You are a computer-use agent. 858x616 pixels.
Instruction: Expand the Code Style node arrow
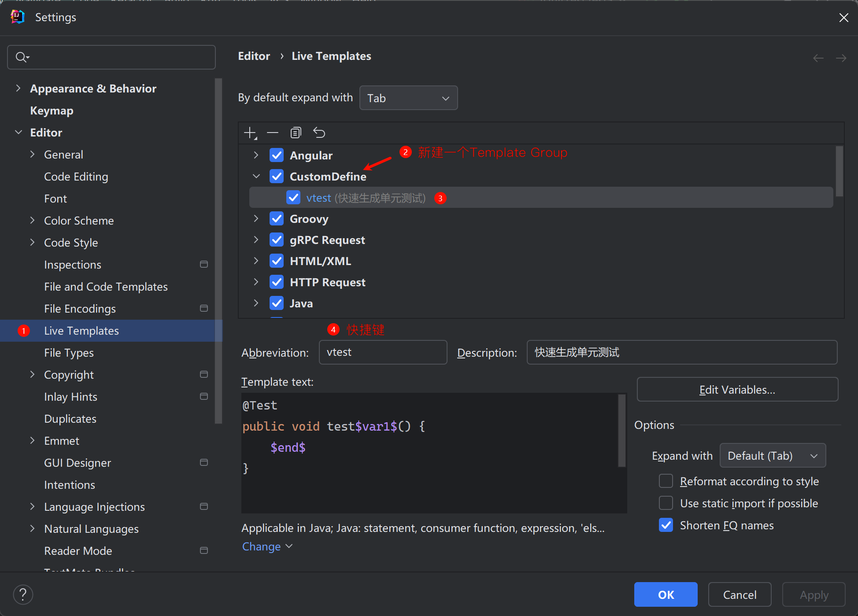click(32, 242)
